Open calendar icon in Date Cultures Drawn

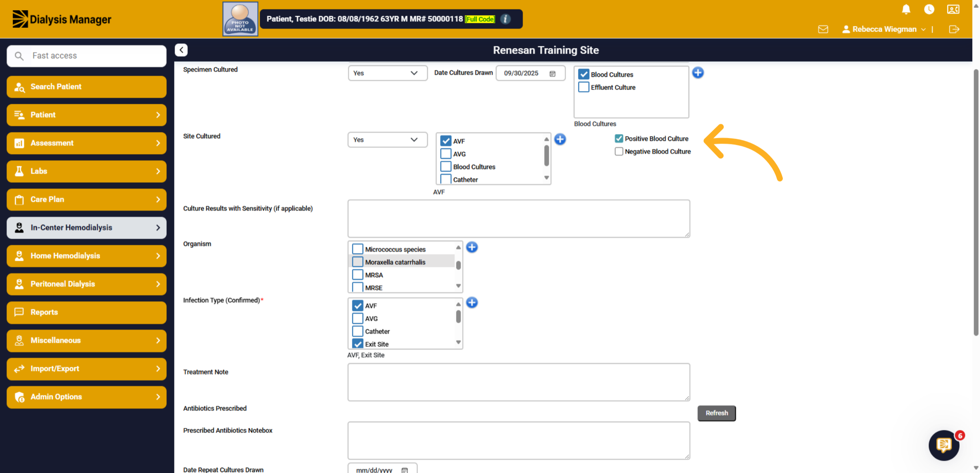click(552, 73)
